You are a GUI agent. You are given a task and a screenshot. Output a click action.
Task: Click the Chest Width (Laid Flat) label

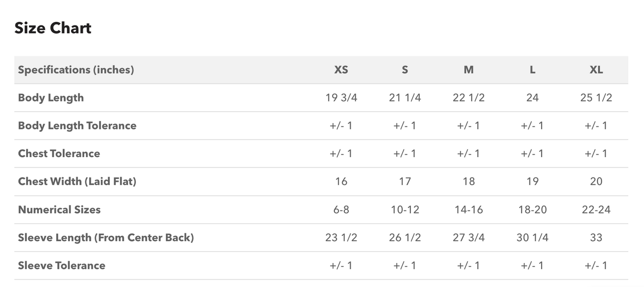coord(77,182)
